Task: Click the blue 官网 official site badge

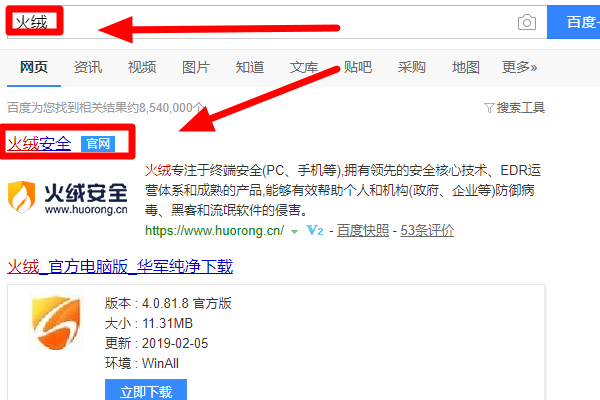Action: (x=98, y=144)
